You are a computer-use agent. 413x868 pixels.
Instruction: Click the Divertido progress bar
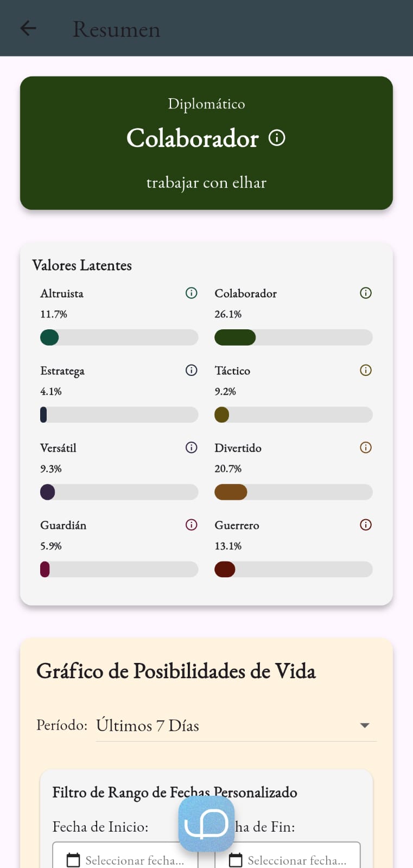[x=293, y=492]
